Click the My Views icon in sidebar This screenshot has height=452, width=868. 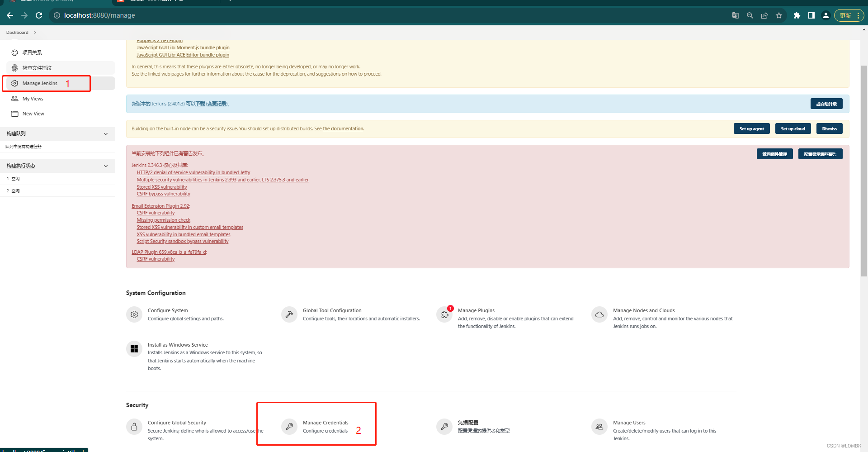pyautogui.click(x=15, y=98)
